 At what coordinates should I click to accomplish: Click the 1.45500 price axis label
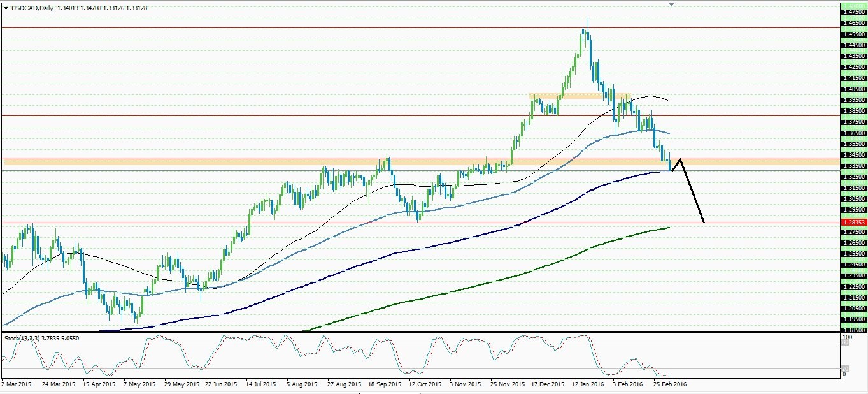(853, 34)
